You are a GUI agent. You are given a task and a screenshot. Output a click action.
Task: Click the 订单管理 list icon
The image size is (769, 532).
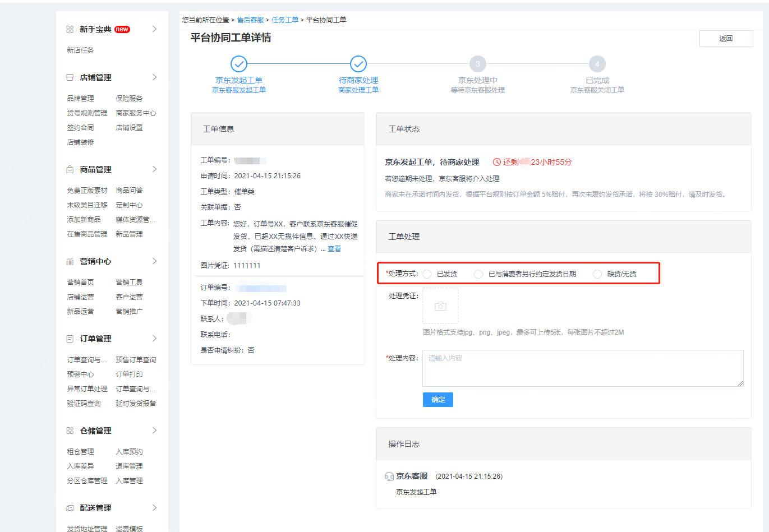coord(70,338)
